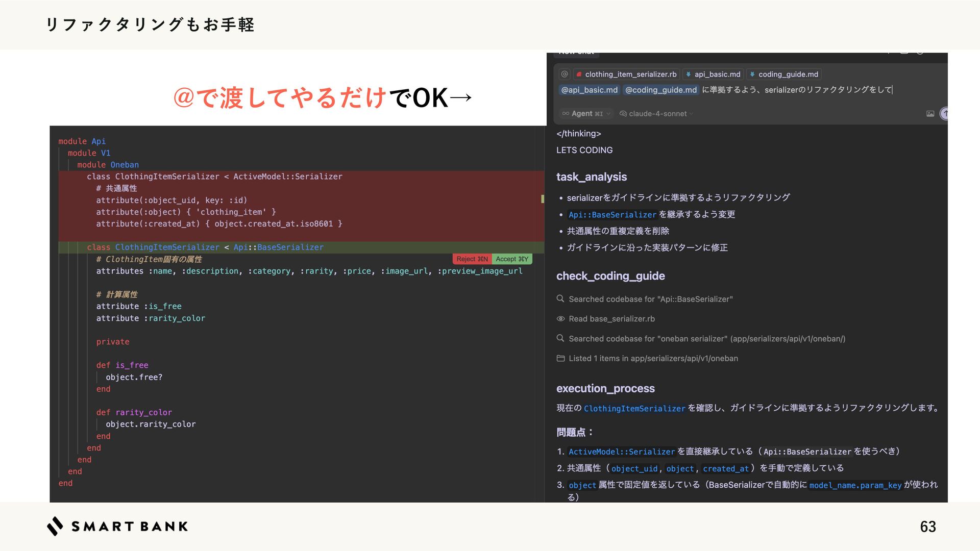980x551 pixels.
Task: Click the search icon beside Searched codebase for oneban serializer
Action: [x=560, y=339]
